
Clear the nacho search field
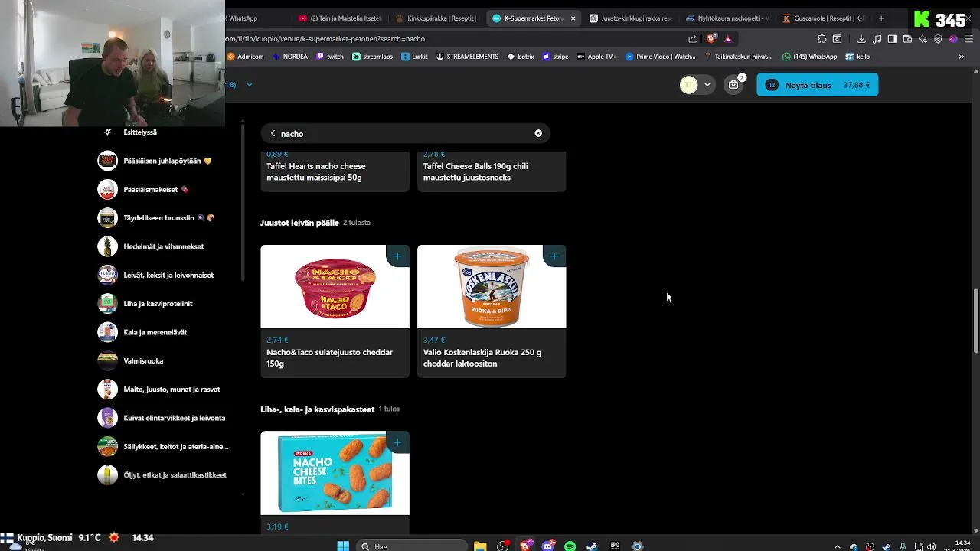point(538,133)
